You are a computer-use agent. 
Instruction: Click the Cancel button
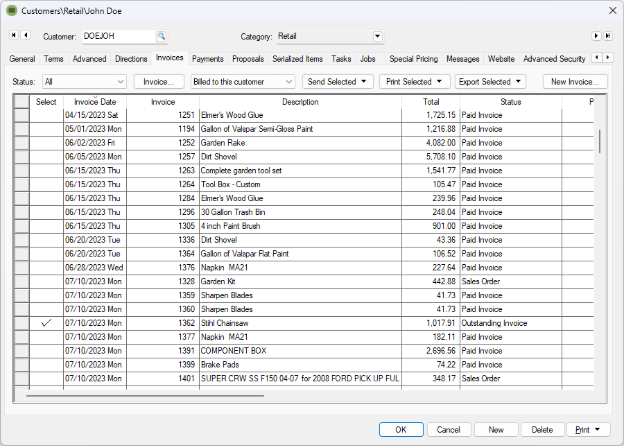tap(448, 430)
